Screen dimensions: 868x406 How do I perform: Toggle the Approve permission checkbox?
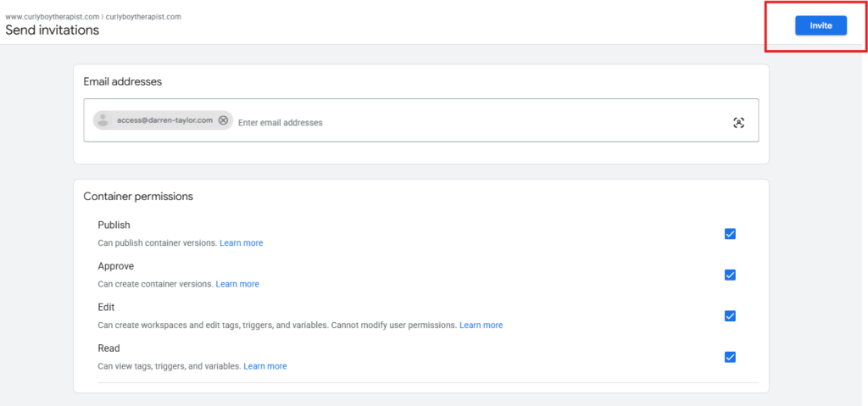(730, 275)
